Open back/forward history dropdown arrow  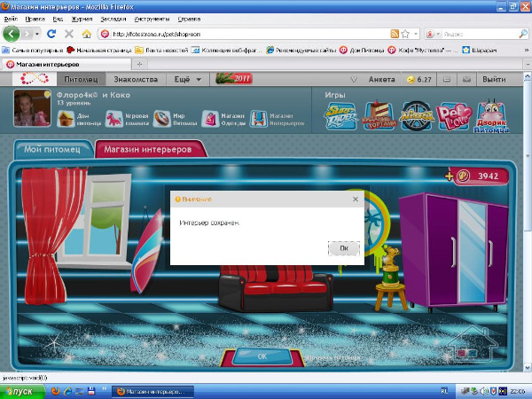pyautogui.click(x=36, y=34)
